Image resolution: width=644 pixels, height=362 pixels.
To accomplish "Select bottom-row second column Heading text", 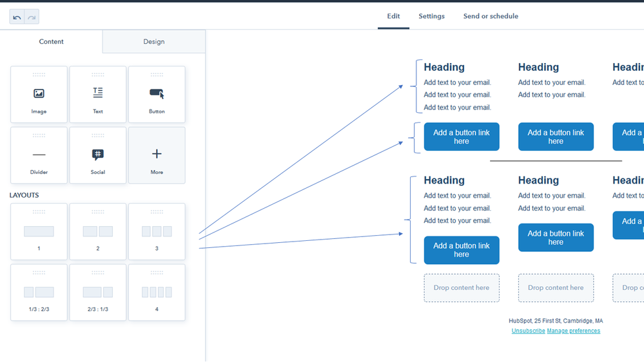I will click(x=538, y=180).
